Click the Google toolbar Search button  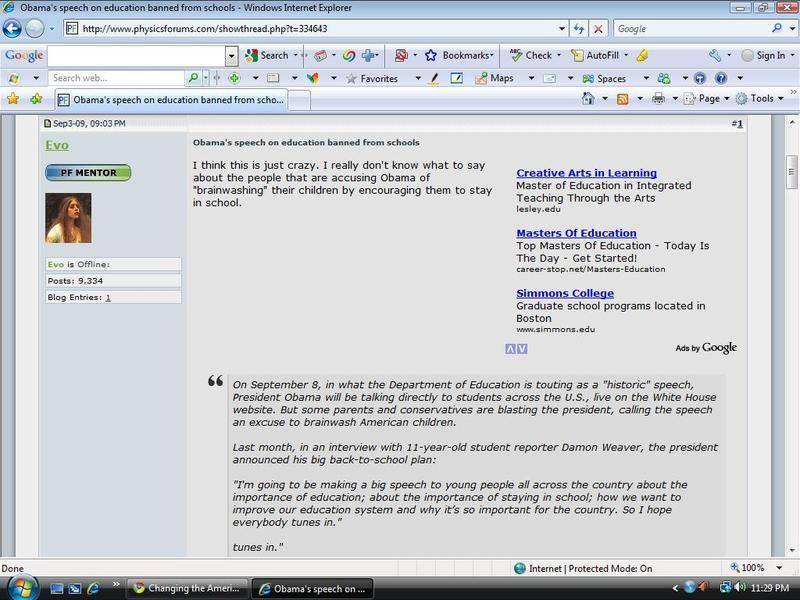[x=267, y=55]
